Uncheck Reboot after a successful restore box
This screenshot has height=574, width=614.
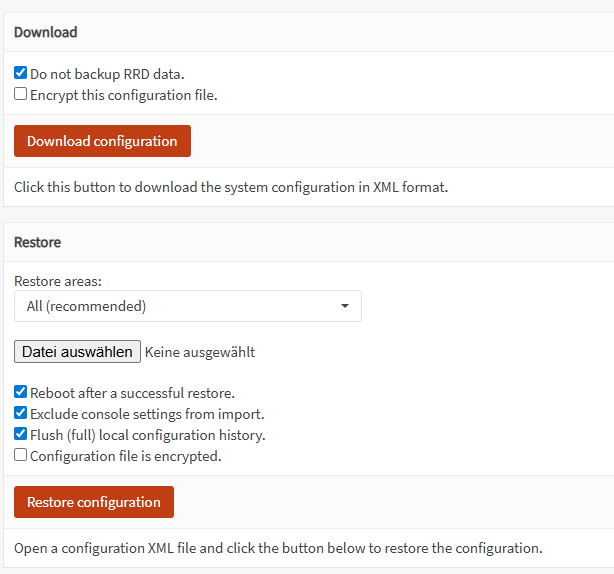coord(20,392)
